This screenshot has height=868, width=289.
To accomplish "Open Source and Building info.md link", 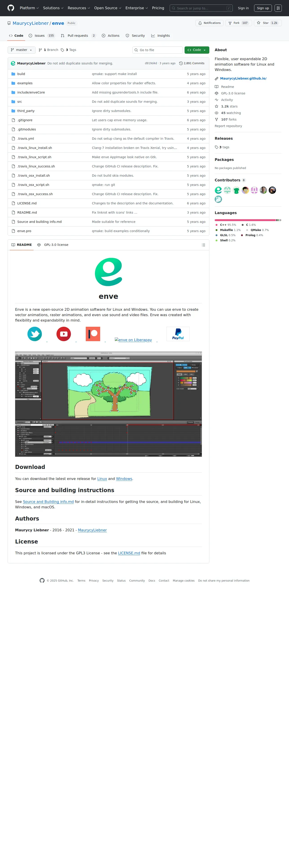I will point(48,502).
